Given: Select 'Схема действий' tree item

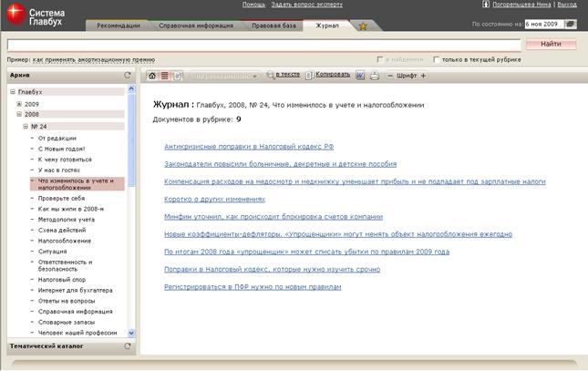Looking at the screenshot, I should [62, 230].
